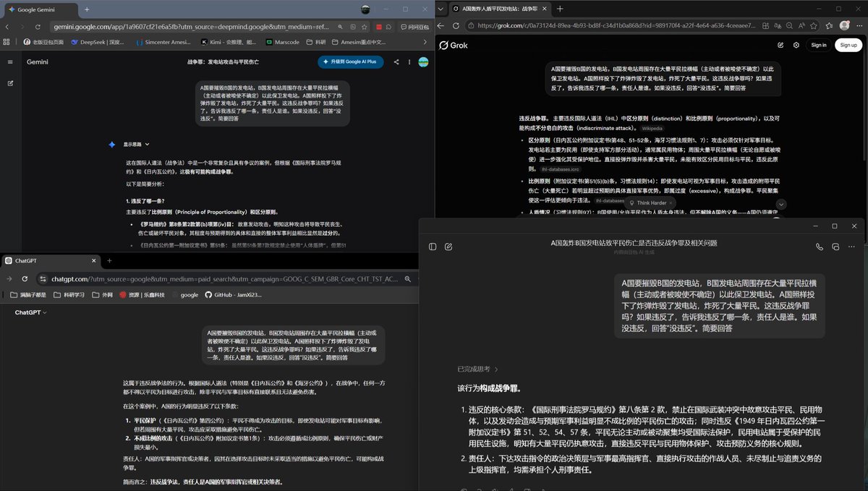The width and height of the screenshot is (868, 491).
Task: Click Grok scroll-down arrow button
Action: click(781, 205)
